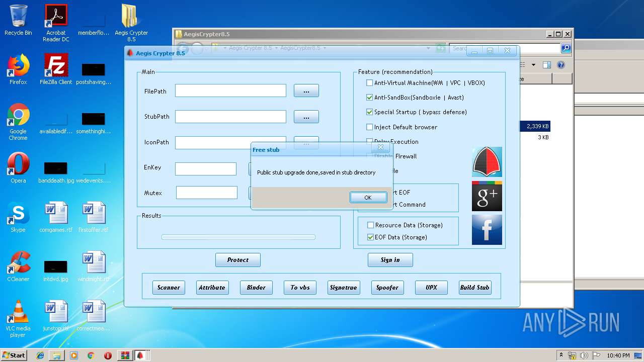Open Windows Media Player taskbar icon
Image resolution: width=644 pixels, height=362 pixels.
pyautogui.click(x=74, y=355)
